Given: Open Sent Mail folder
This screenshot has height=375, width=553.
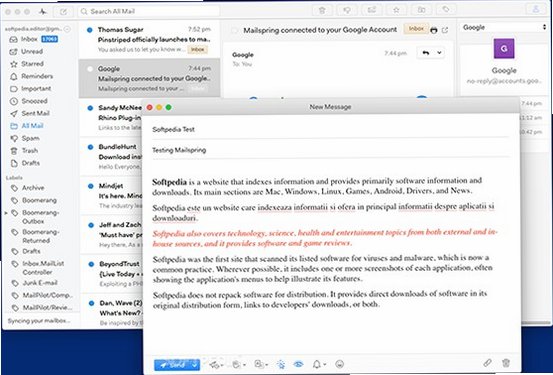Looking at the screenshot, I should (x=30, y=113).
